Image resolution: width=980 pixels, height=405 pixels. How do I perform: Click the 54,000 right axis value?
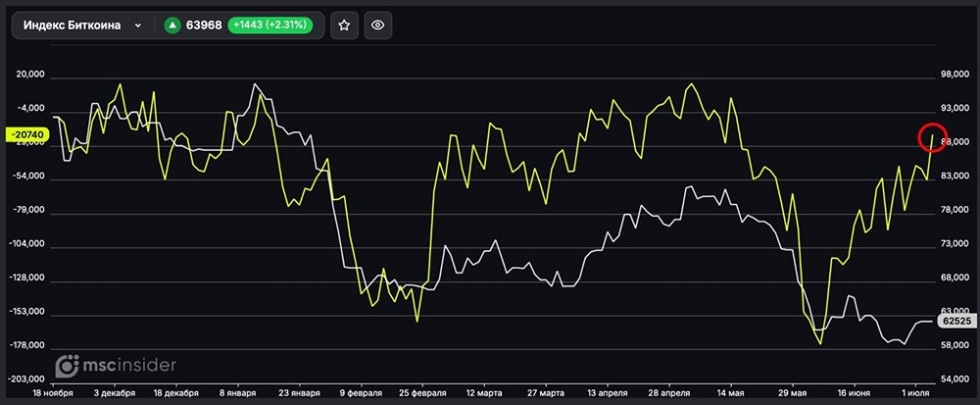tap(955, 380)
